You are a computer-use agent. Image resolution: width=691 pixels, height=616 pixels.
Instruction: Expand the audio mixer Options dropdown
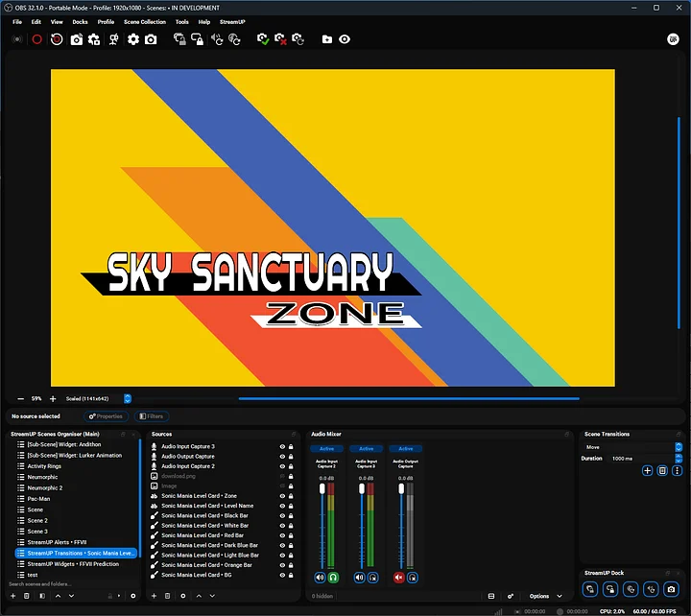click(545, 596)
